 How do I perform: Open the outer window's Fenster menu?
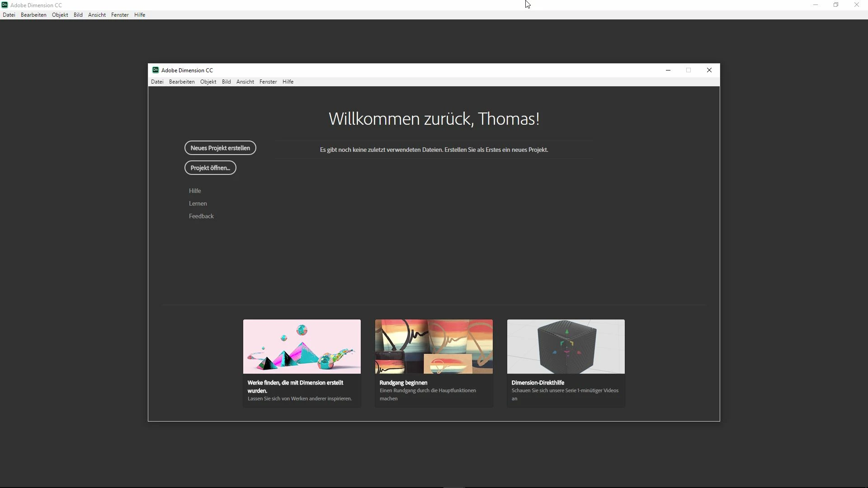(120, 15)
